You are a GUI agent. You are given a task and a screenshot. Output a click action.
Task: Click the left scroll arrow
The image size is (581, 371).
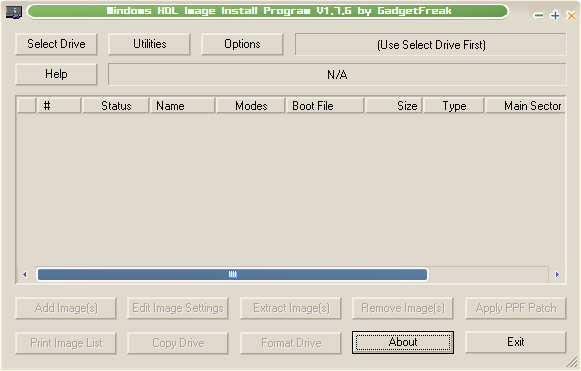coord(25,274)
